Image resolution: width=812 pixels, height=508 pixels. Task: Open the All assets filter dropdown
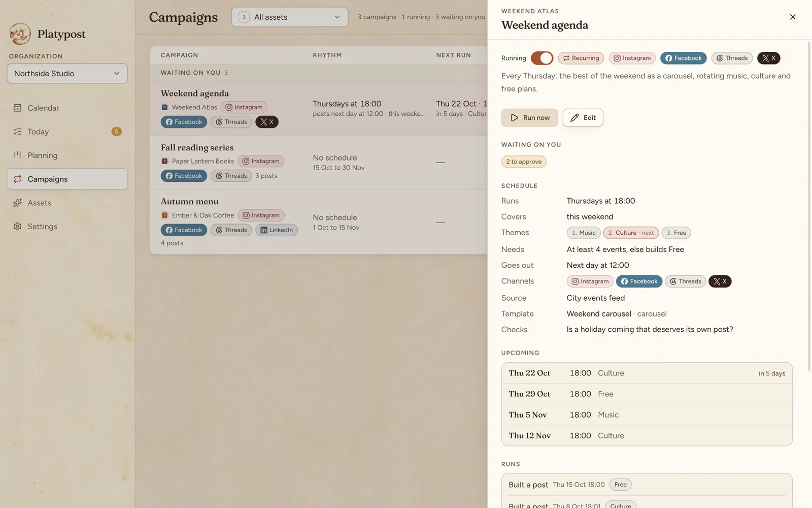(290, 17)
